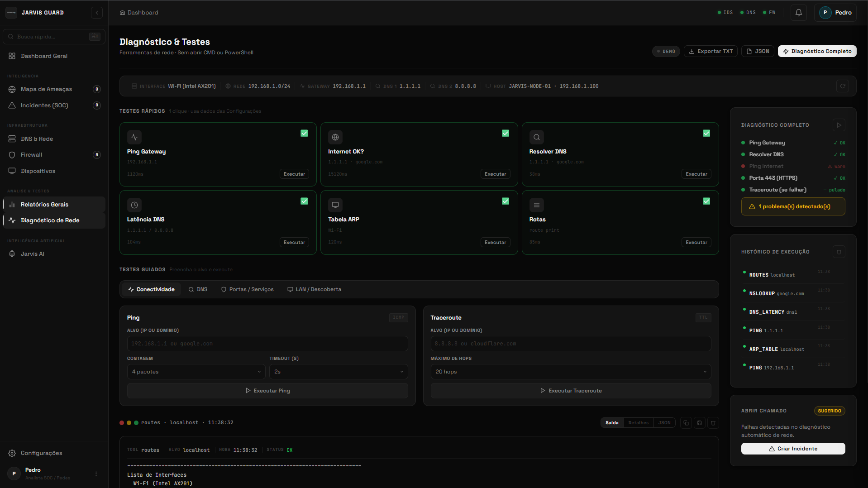Open Mapa de Ameaças in sidebar
This screenshot has width=868, height=488.
tap(54, 89)
